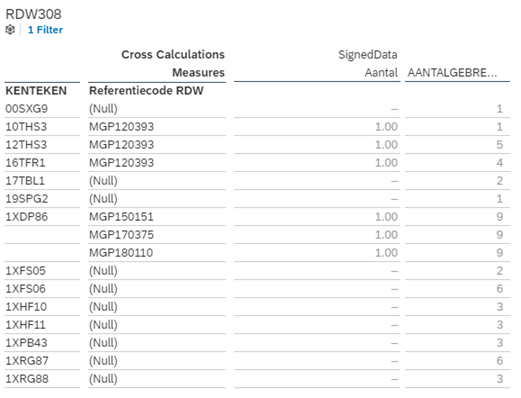
Task: Click the settings icon beside 1 Filter
Action: pos(10,30)
